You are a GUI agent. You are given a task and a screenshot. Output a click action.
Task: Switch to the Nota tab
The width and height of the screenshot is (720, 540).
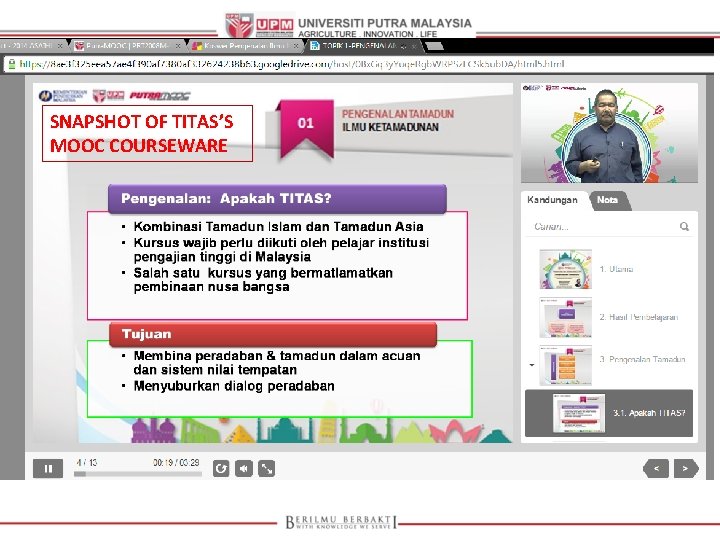click(608, 200)
